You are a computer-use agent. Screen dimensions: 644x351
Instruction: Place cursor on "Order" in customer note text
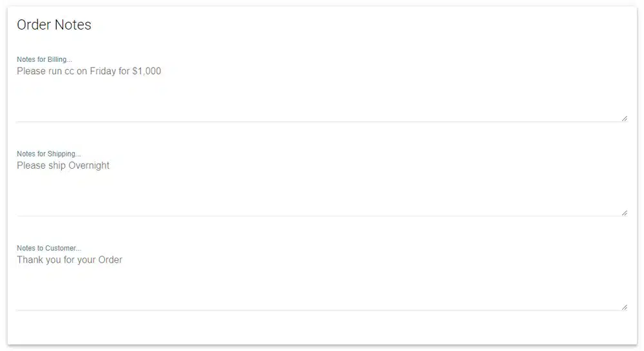[110, 260]
